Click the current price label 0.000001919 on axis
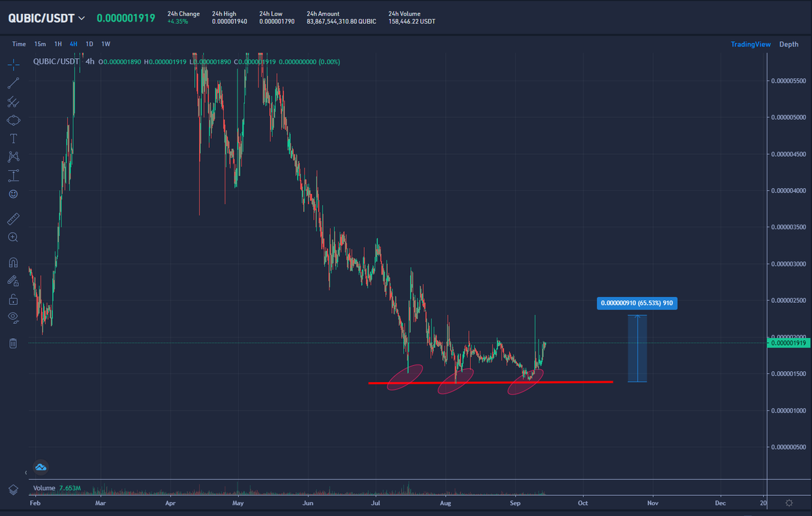This screenshot has height=516, width=812. (788, 344)
